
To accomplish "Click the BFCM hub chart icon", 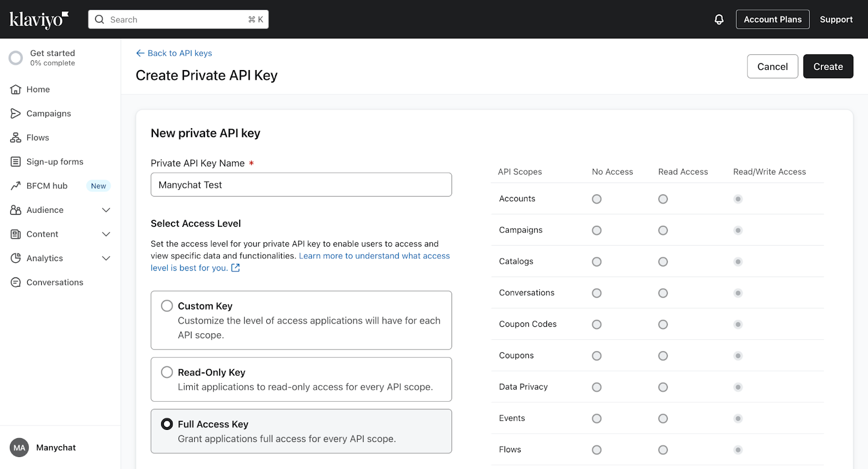I will click(16, 186).
